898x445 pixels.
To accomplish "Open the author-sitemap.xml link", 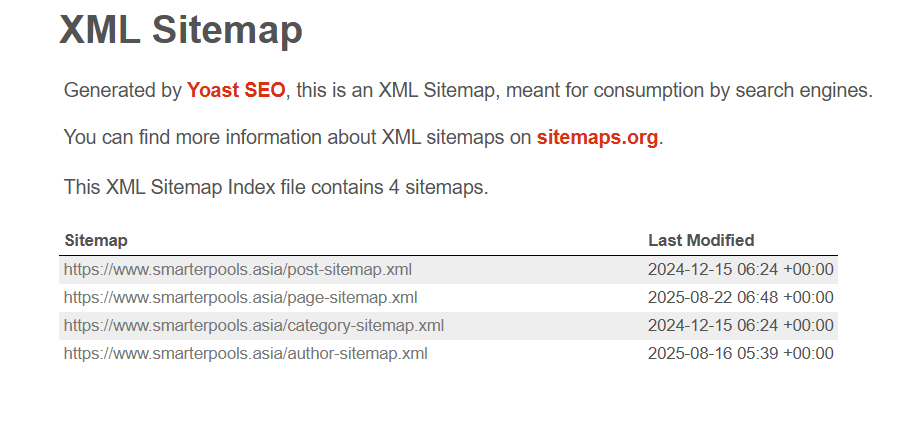I will 246,353.
